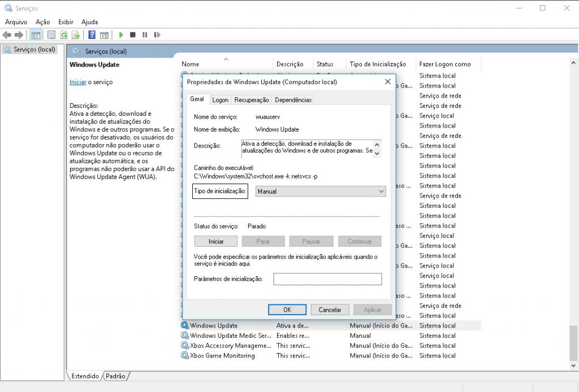Switch to the Dependências tab

293,100
